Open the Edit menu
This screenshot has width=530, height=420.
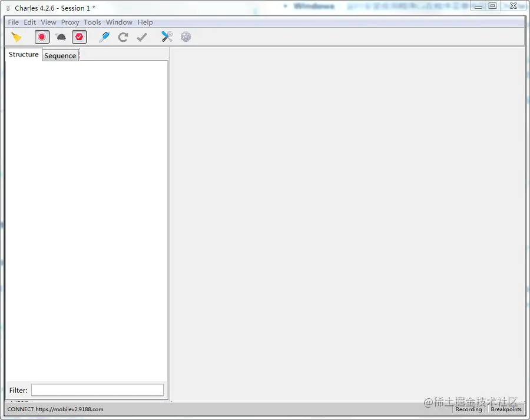(30, 22)
